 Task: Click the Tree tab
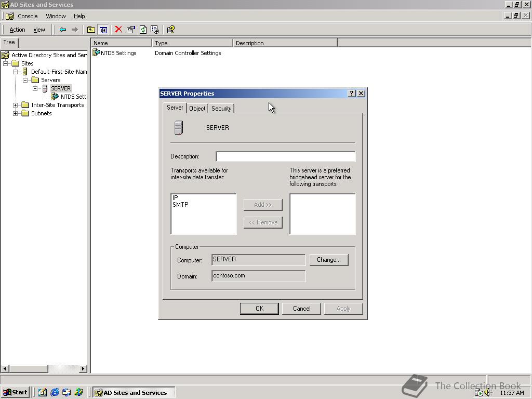[x=9, y=43]
